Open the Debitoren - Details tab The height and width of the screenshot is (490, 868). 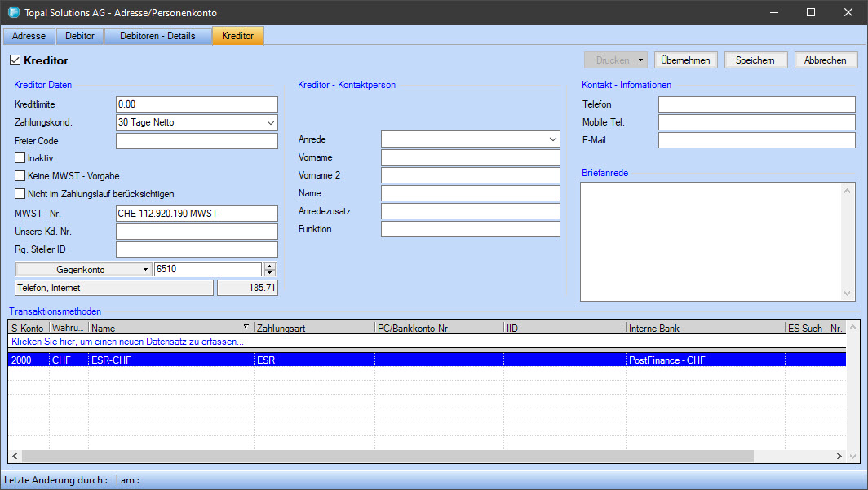[x=157, y=36]
